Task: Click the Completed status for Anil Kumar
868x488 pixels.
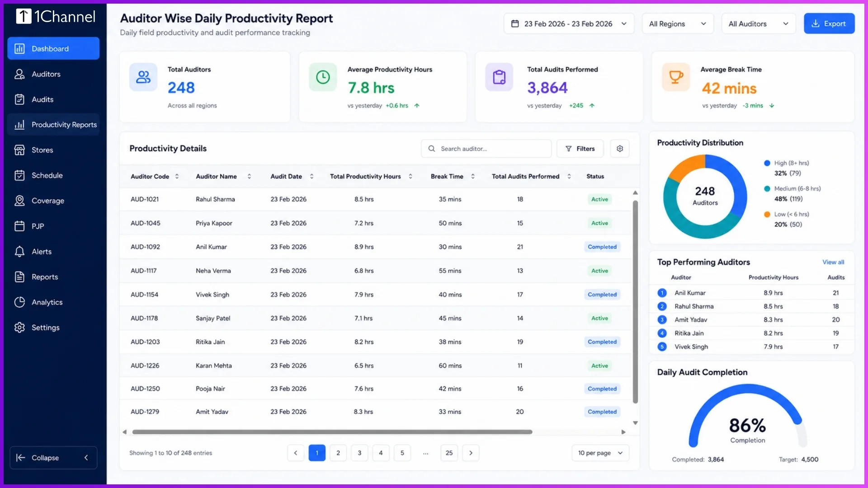Action: click(x=602, y=247)
